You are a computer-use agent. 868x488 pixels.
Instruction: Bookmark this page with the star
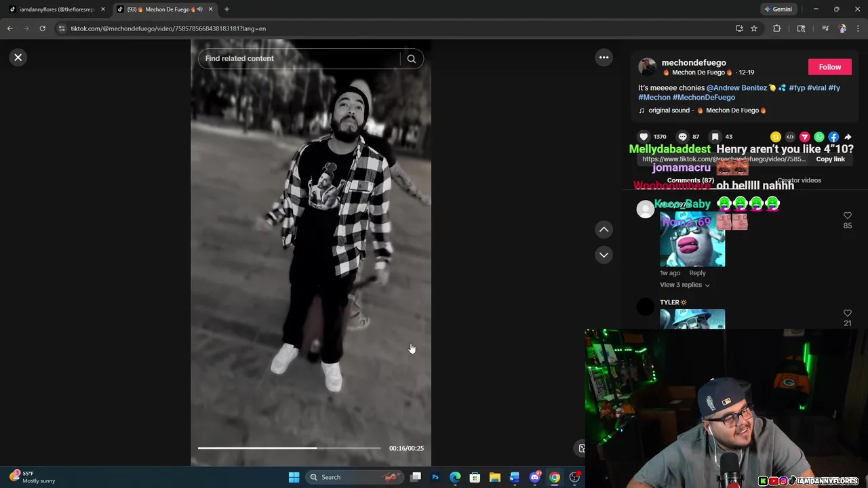[754, 28]
